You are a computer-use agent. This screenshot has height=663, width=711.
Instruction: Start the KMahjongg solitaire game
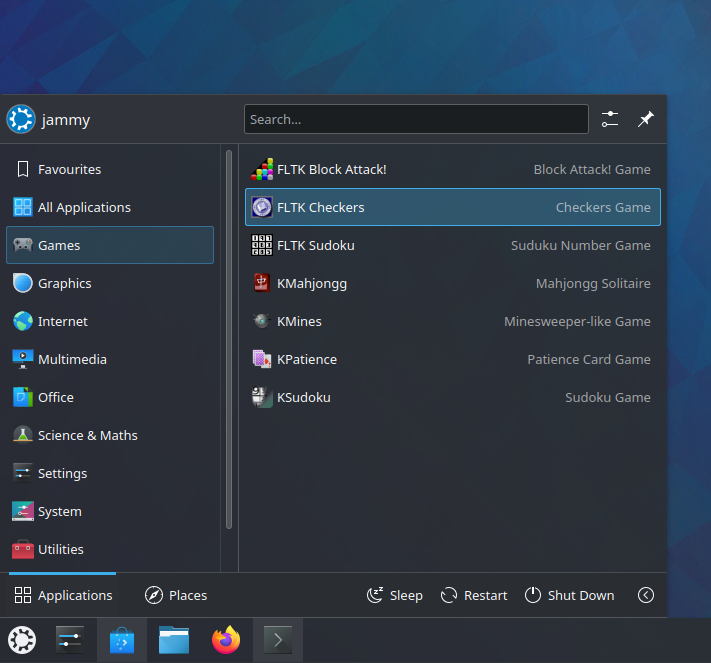[x=453, y=283]
